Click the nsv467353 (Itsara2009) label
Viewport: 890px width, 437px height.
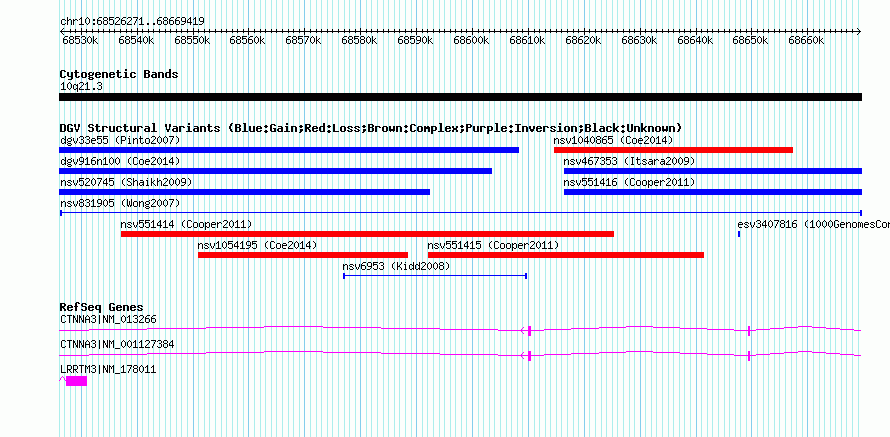(629, 161)
